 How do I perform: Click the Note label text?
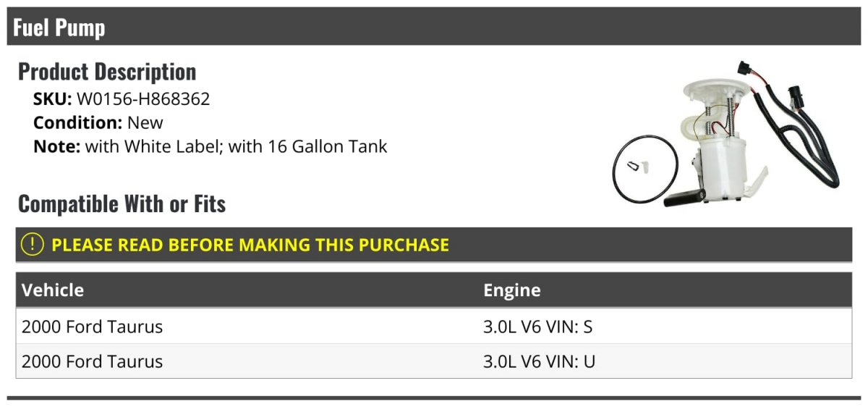tap(56, 146)
